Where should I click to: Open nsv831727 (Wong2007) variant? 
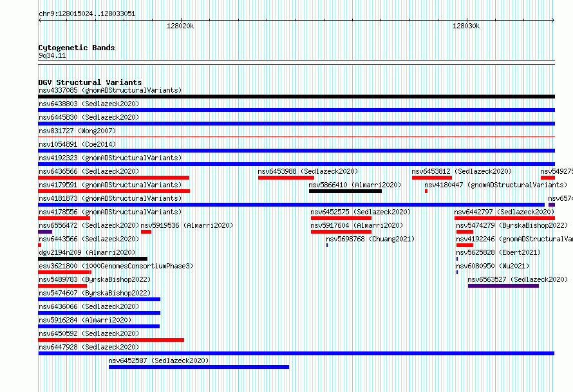(x=77, y=131)
